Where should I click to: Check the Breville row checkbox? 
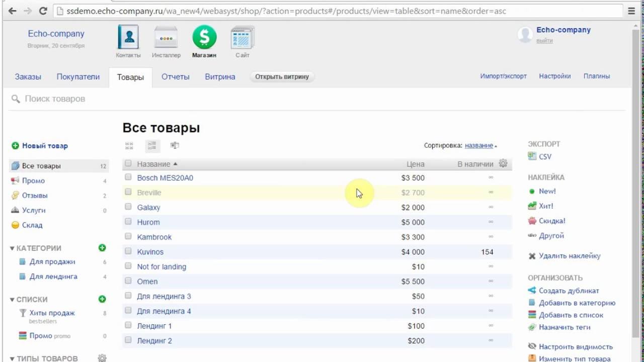click(128, 192)
